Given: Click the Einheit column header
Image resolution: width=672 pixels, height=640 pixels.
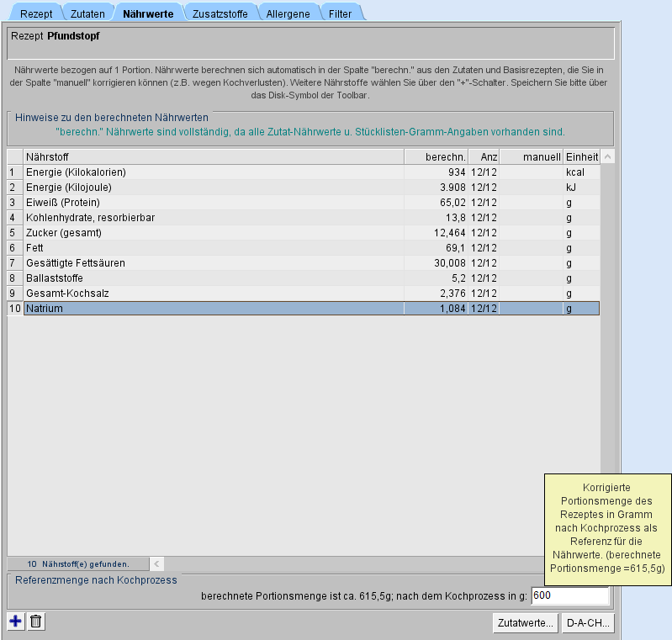Looking at the screenshot, I should click(581, 156).
